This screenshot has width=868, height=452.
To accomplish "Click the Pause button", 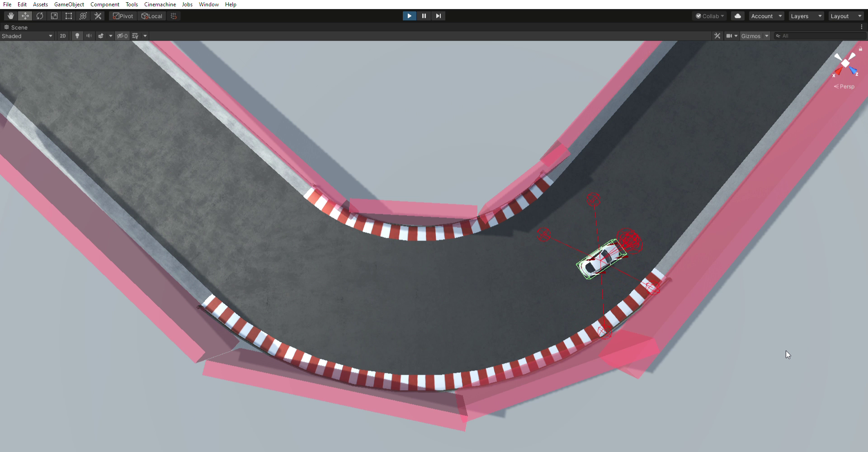I will tap(424, 16).
